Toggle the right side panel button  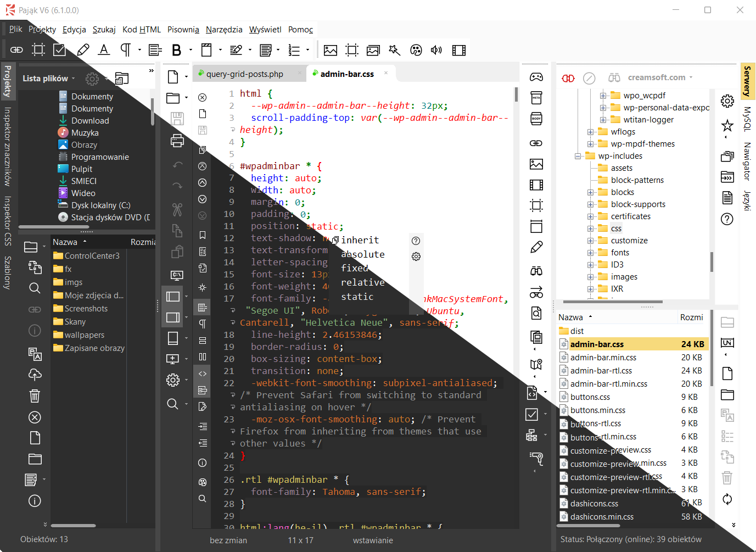(173, 317)
